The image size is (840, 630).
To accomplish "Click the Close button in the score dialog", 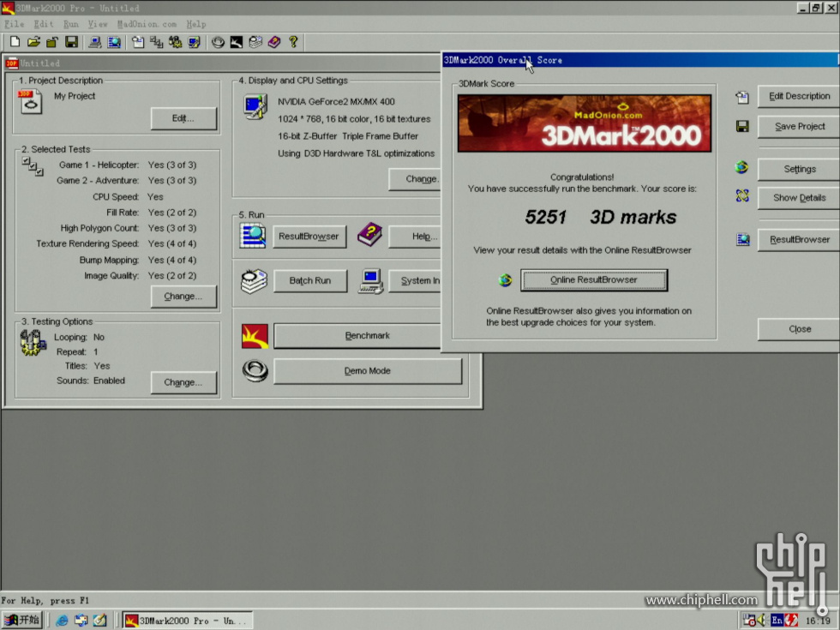I will [798, 329].
